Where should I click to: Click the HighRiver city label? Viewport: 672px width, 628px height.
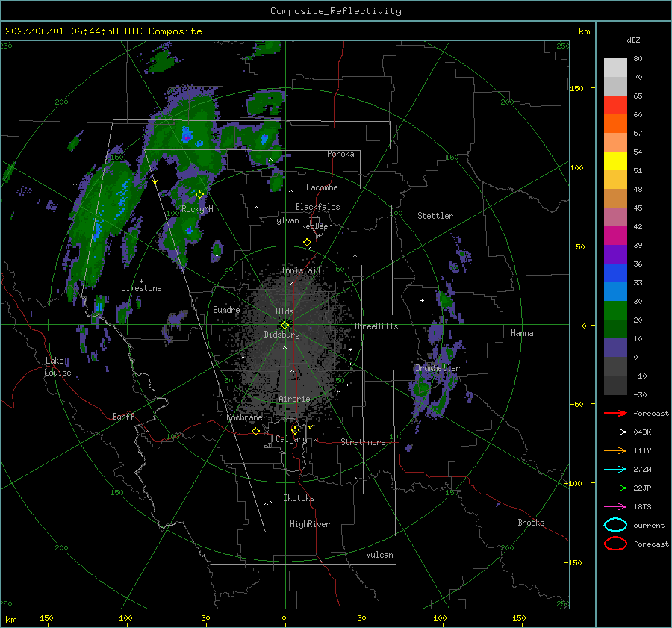[310, 525]
